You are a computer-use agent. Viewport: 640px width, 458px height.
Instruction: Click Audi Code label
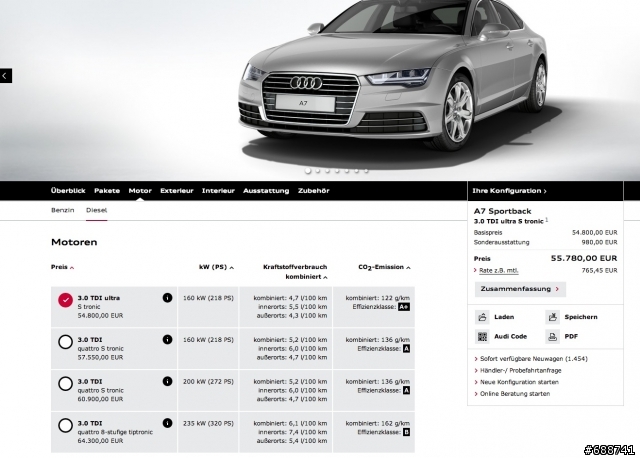pyautogui.click(x=511, y=337)
